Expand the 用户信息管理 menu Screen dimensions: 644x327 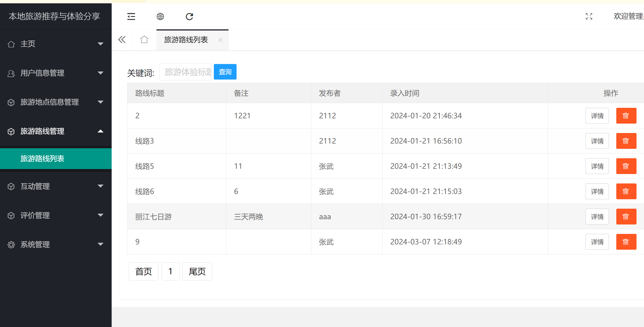pyautogui.click(x=55, y=73)
